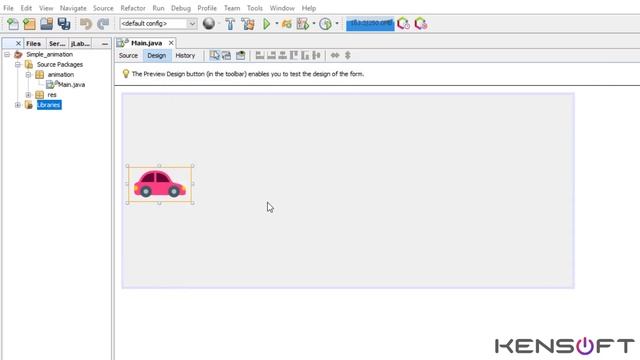Open the Navigate menu

[x=73, y=8]
